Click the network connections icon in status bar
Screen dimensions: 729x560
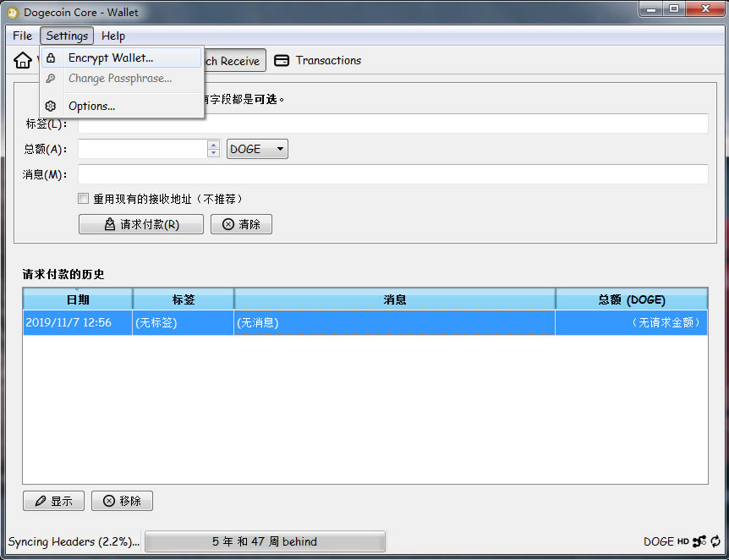pyautogui.click(x=699, y=541)
